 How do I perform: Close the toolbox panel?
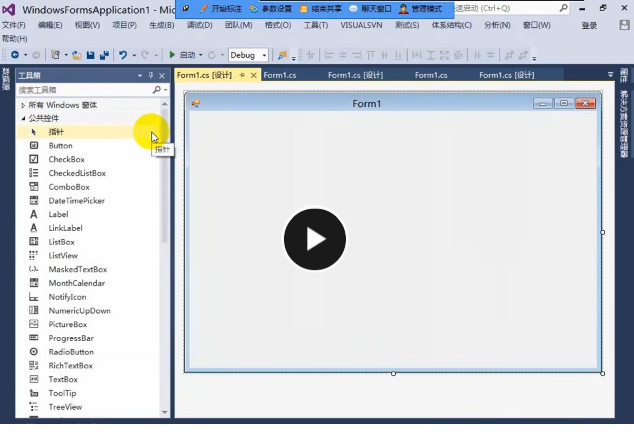tap(162, 76)
